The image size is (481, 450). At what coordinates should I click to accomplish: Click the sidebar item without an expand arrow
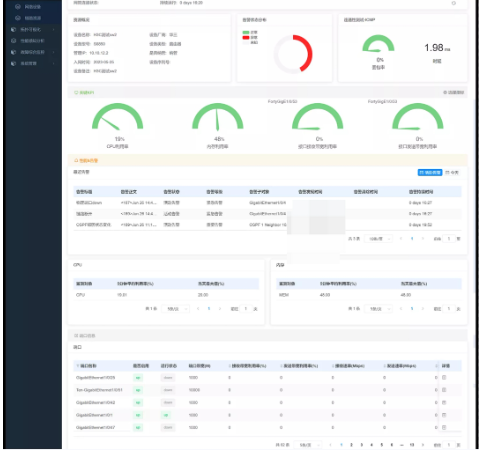point(32,41)
